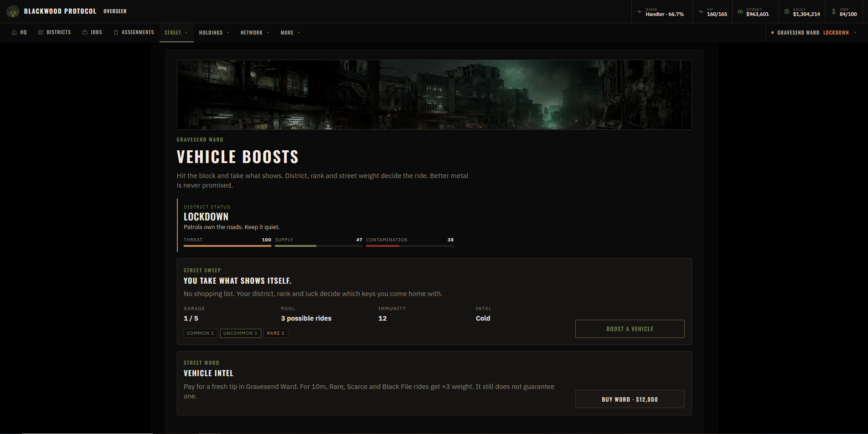Click the Blackwood Protocol emblem logo
Viewport: 868px width, 434px height.
13,11
